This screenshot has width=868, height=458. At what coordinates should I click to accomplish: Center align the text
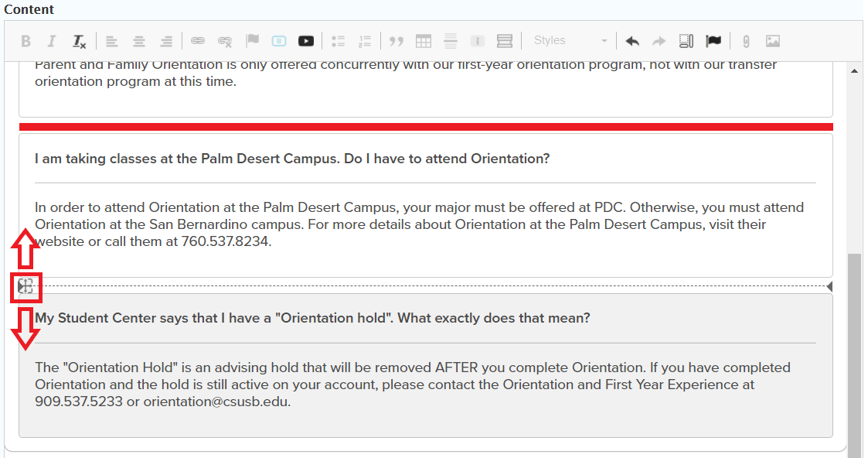(x=139, y=41)
